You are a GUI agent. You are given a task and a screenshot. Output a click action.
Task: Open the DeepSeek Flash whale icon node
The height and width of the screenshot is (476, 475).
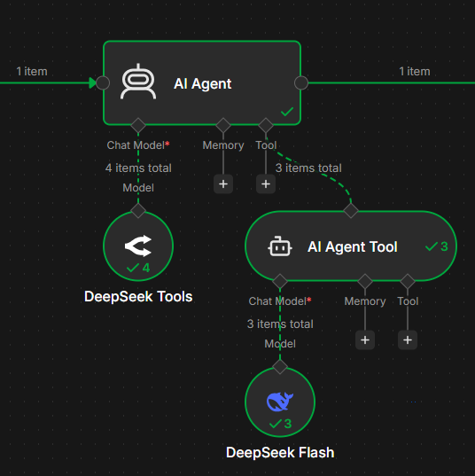tap(280, 402)
